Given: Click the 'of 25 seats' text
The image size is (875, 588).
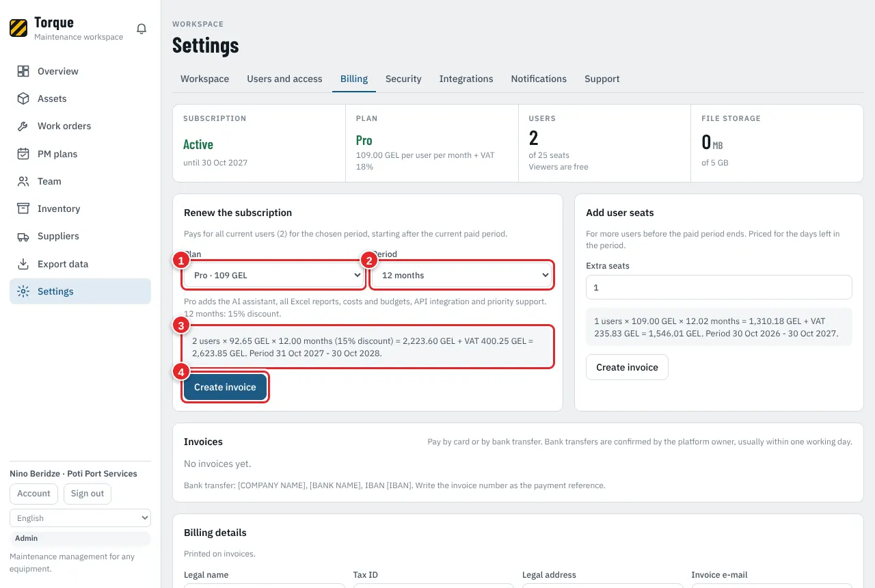Looking at the screenshot, I should point(549,155).
